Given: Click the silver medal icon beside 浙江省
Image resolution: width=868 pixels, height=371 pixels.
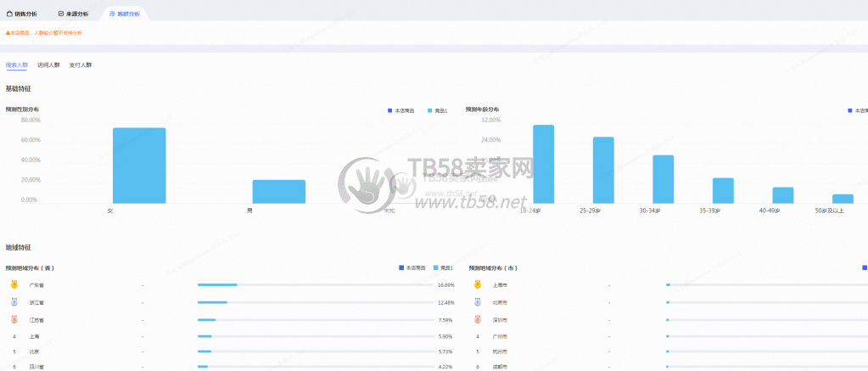Looking at the screenshot, I should pos(14,302).
